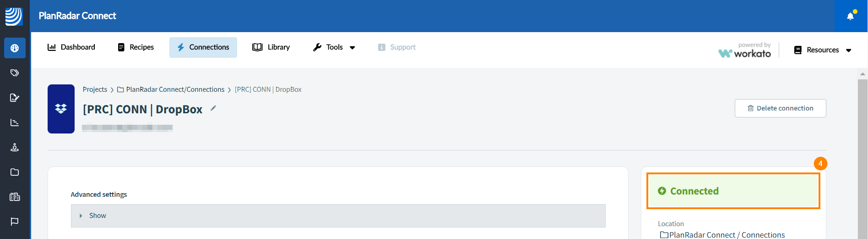
Task: Open PlanRadar Connect / Connections location link
Action: [722, 235]
